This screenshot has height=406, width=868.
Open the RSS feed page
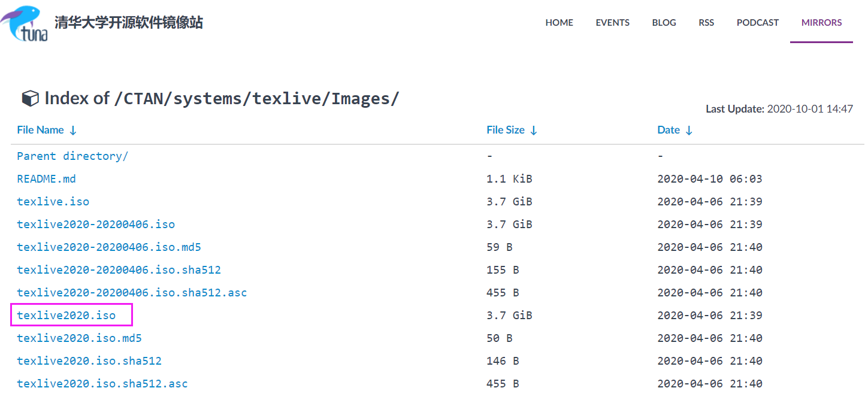(706, 23)
